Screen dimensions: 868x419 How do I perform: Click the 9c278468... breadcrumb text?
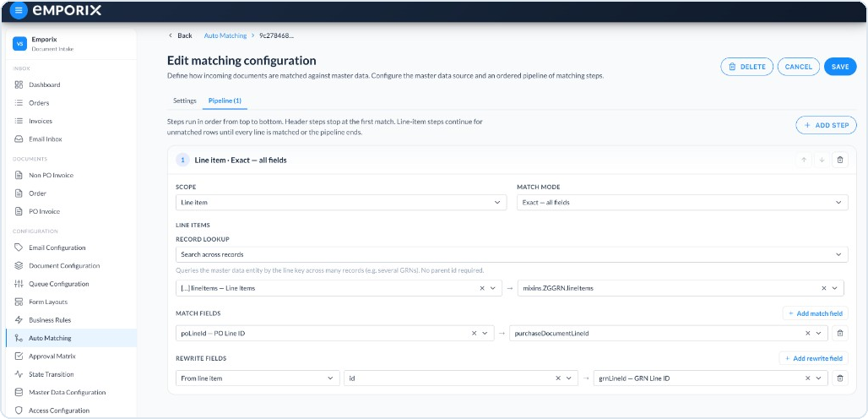276,35
